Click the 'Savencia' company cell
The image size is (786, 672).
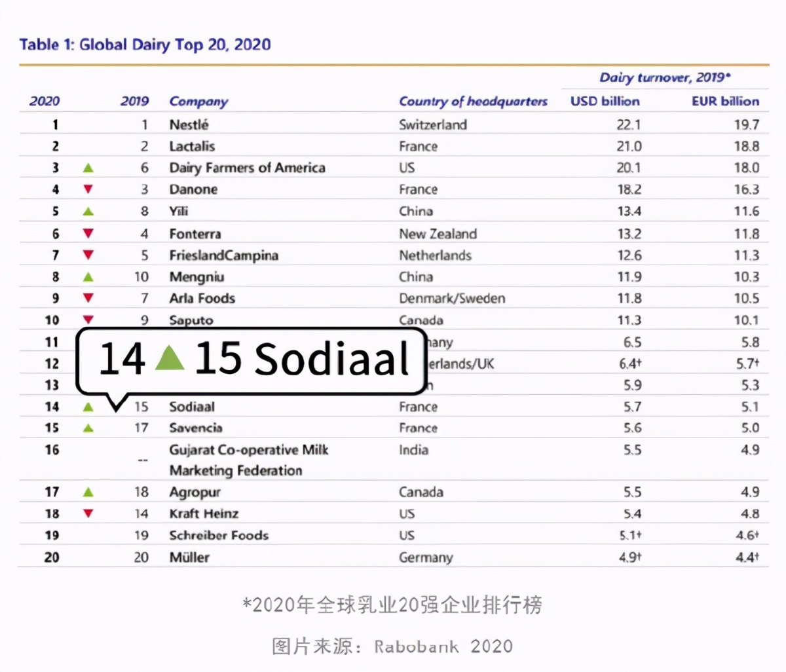pyautogui.click(x=196, y=428)
